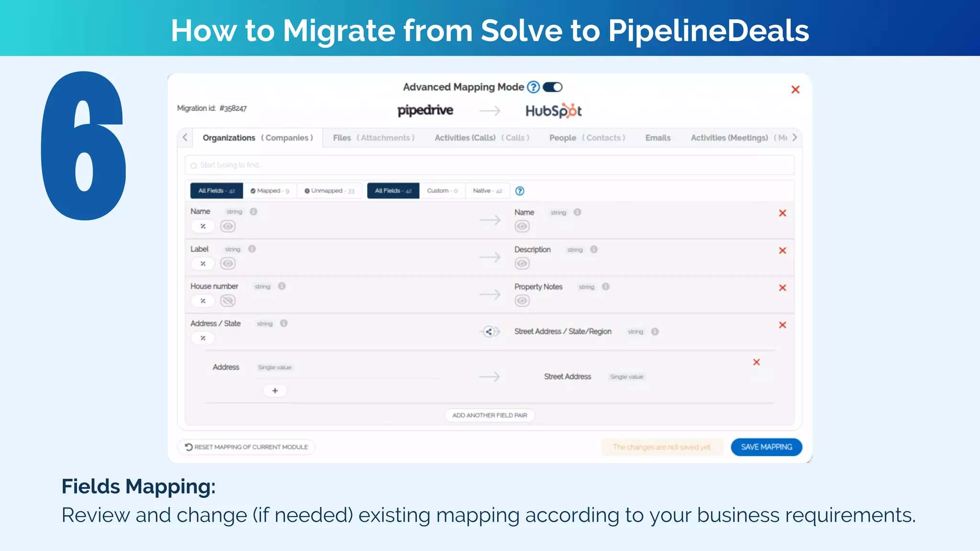Viewport: 980px width, 551px height.
Task: Click the info icon next to House number
Action: (x=282, y=286)
